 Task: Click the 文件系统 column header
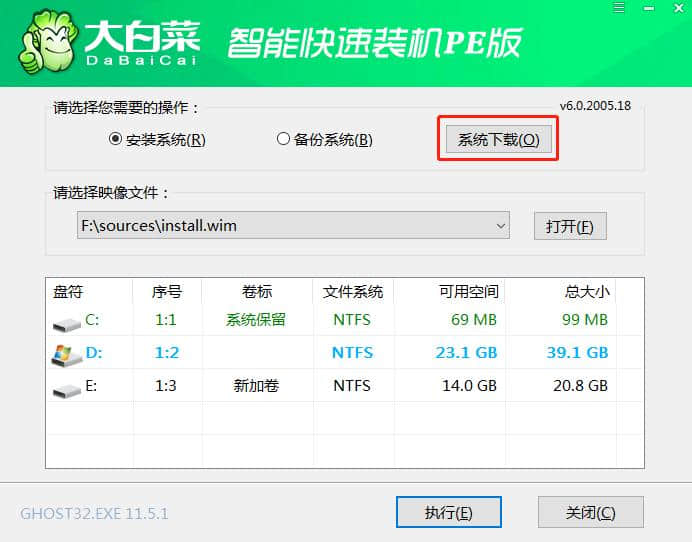(353, 292)
